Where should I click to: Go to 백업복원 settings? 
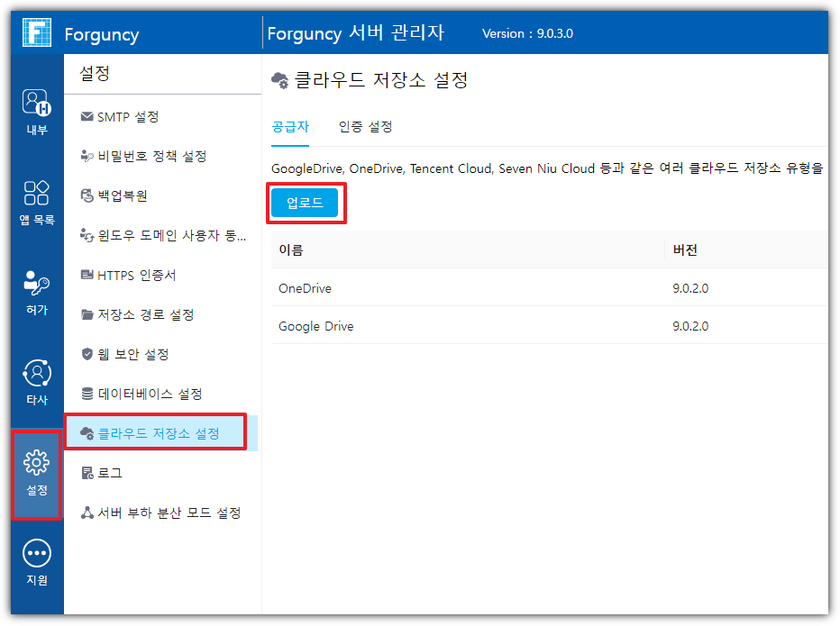tap(122, 196)
